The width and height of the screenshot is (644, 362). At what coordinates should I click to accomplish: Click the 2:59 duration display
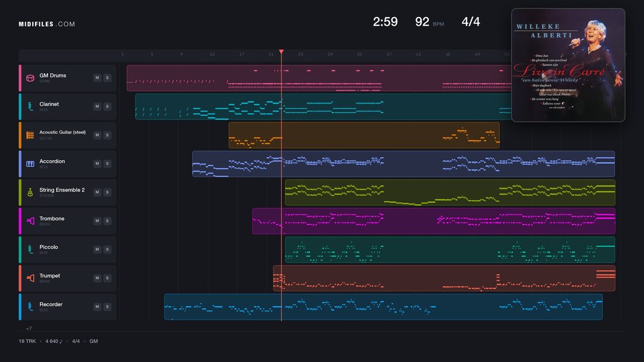pos(385,22)
